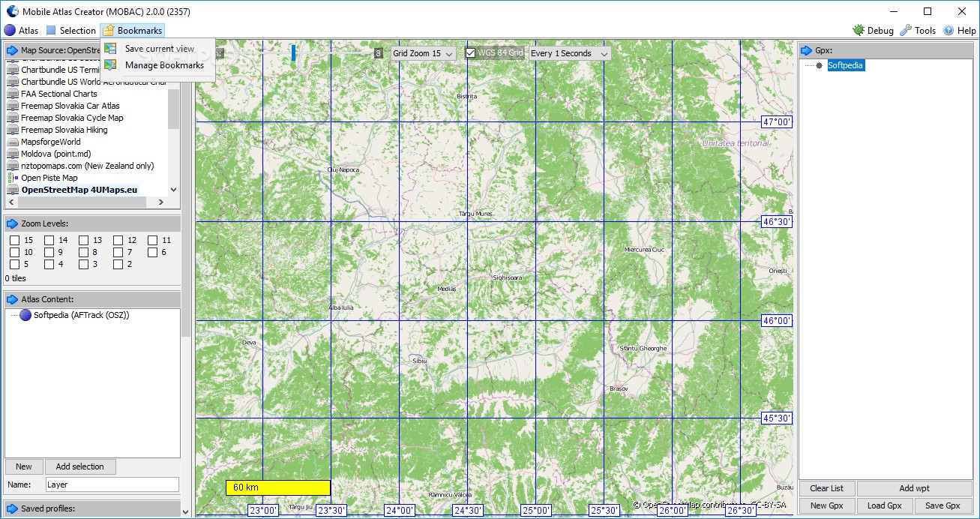Viewport: 980px width, 519px height.
Task: Click the New Gpx button
Action: click(827, 505)
